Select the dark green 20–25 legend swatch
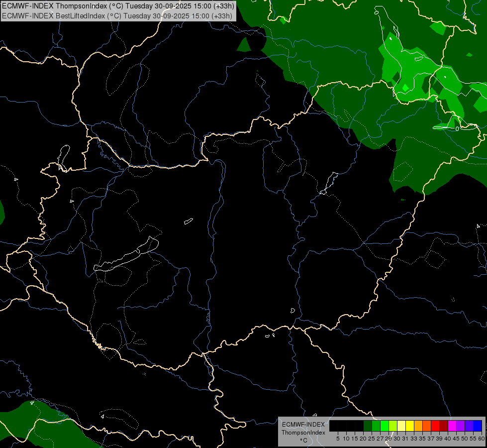 [x=368, y=426]
